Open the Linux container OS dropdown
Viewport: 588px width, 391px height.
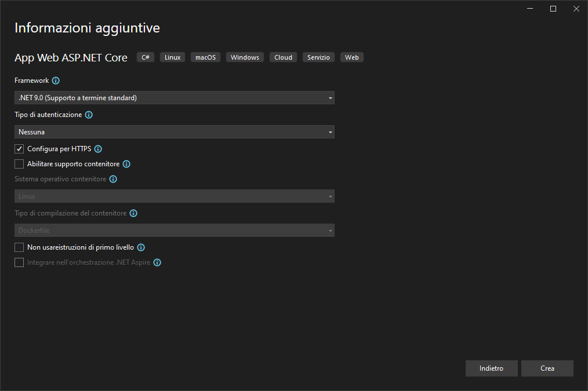click(x=175, y=196)
